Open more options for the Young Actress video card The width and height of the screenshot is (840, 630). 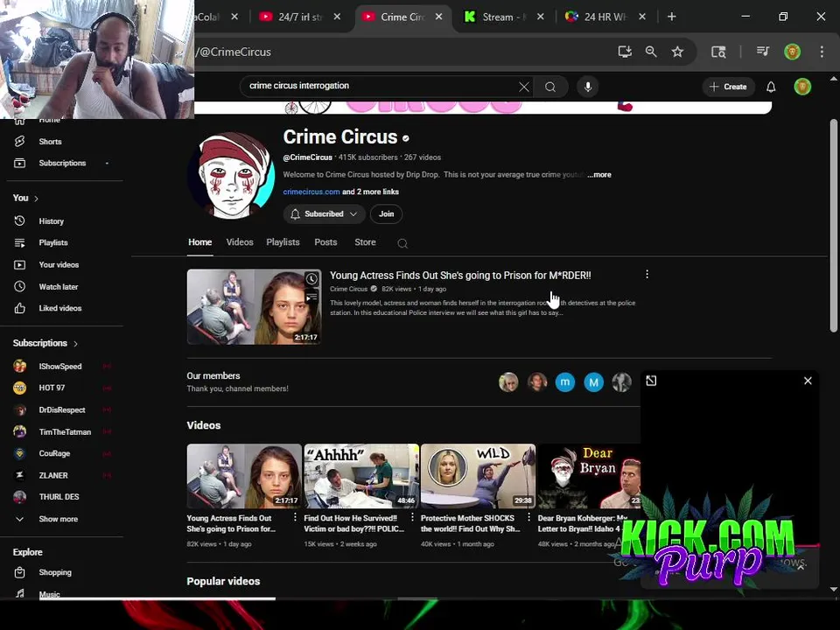click(x=295, y=517)
